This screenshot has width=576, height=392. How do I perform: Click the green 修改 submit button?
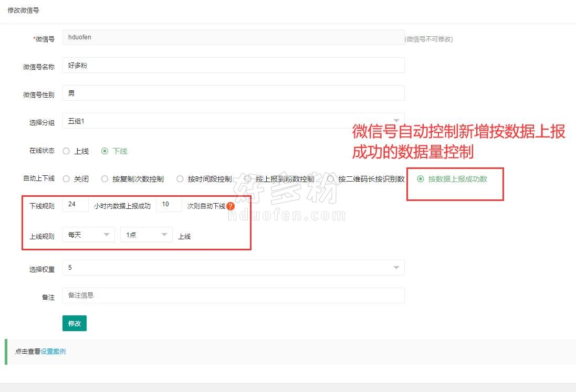(75, 323)
